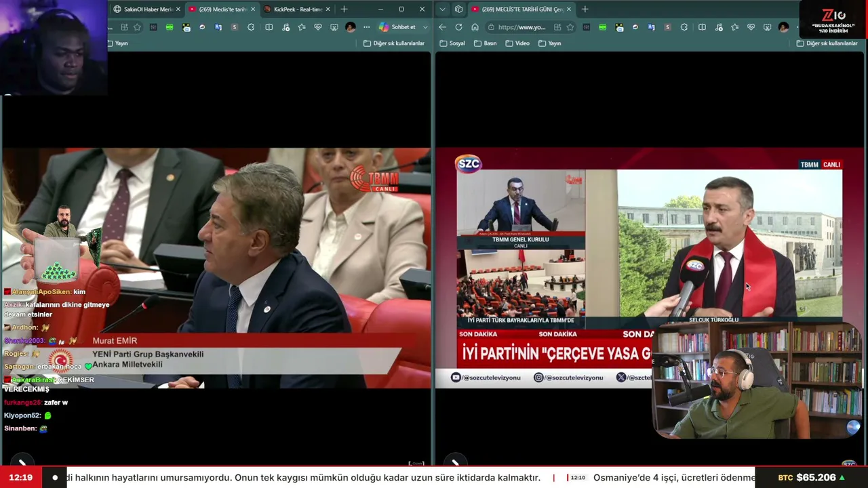
Task: Open the KickPeek - Real-time tab
Action: click(296, 9)
